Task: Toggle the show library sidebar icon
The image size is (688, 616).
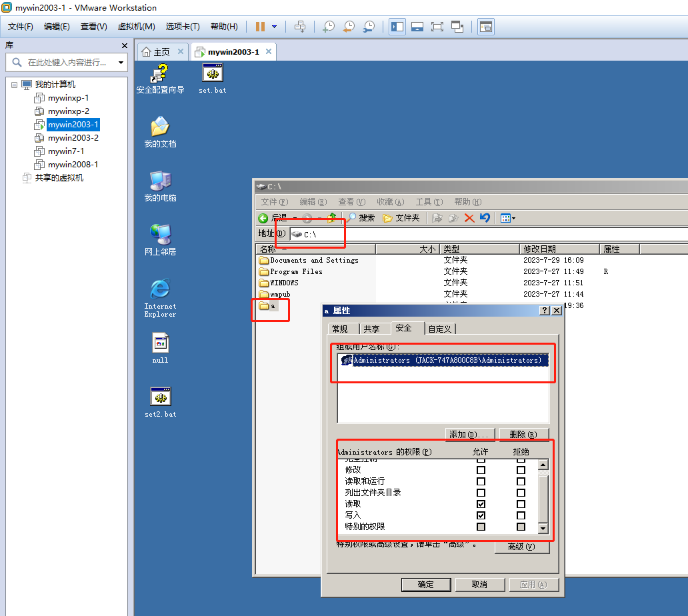Action: tap(397, 27)
